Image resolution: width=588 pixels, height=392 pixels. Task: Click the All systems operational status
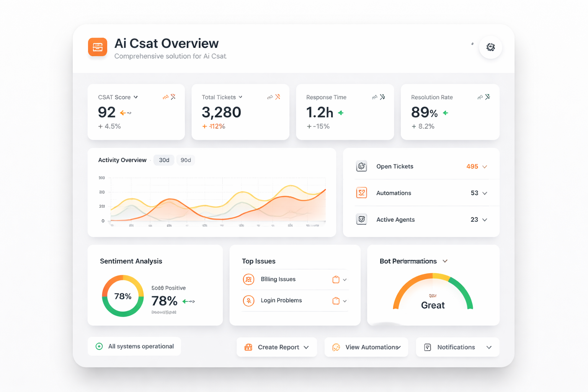pyautogui.click(x=134, y=346)
